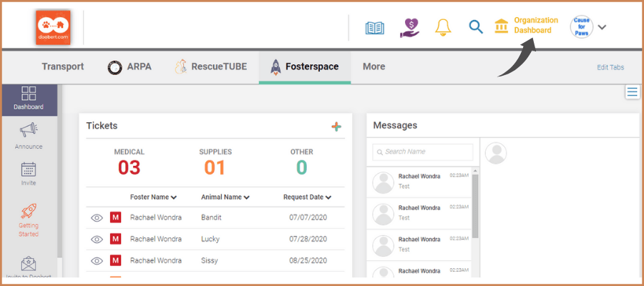
Task: Sort by Request Date column
Action: 307,197
